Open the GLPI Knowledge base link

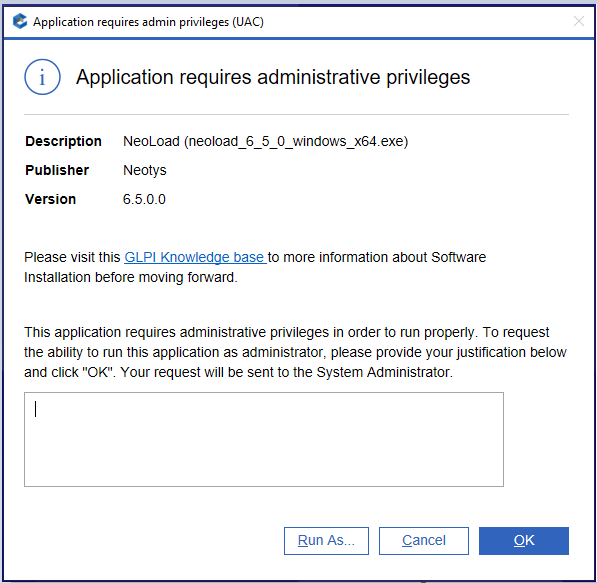coord(195,257)
